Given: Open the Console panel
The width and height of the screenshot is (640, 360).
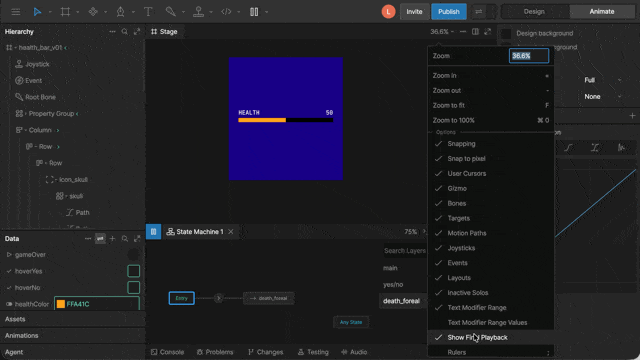Looking at the screenshot, I should click(x=167, y=352).
